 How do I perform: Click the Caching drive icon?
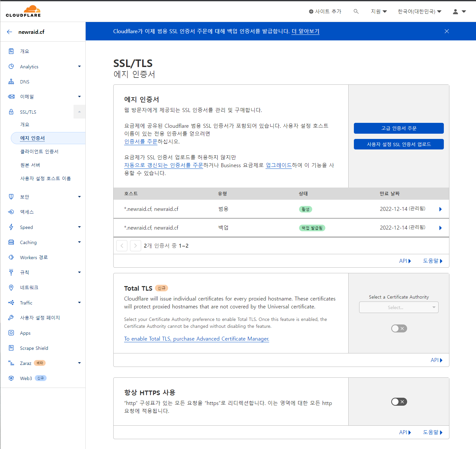(11, 242)
